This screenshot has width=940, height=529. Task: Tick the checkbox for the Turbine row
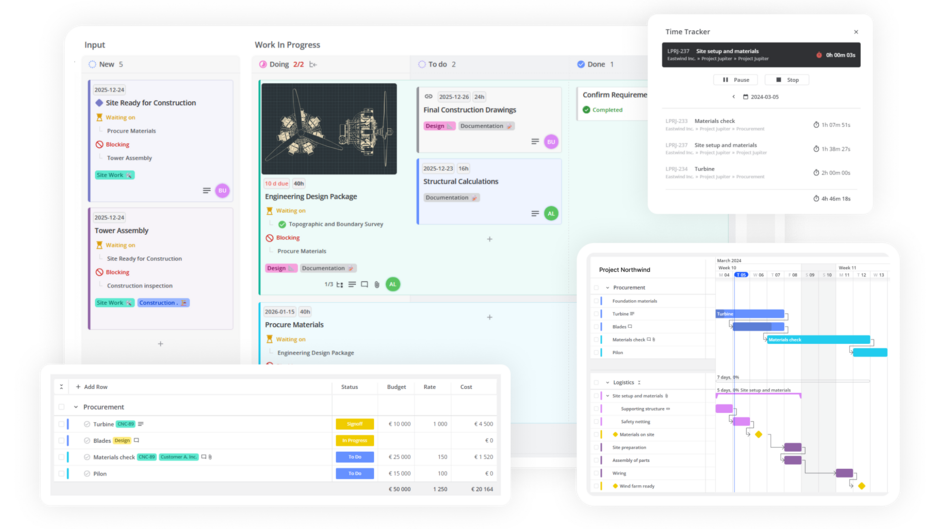[x=62, y=424]
